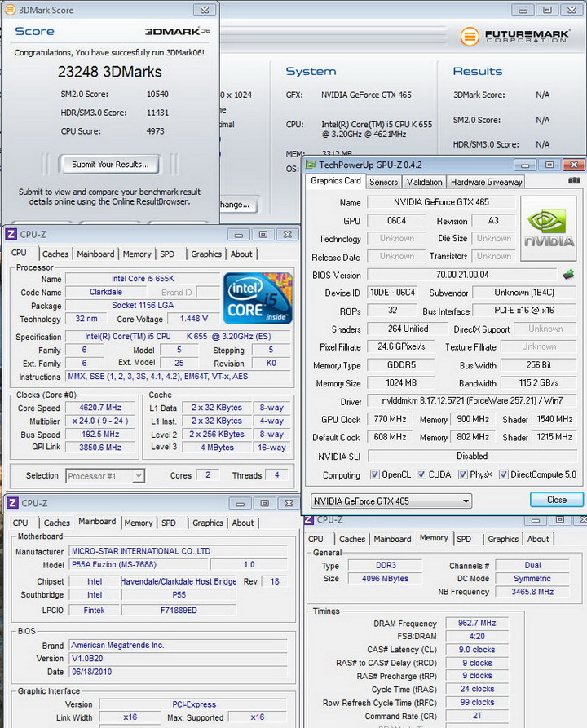Open Memory tab in top CPU-Z window

click(x=137, y=254)
